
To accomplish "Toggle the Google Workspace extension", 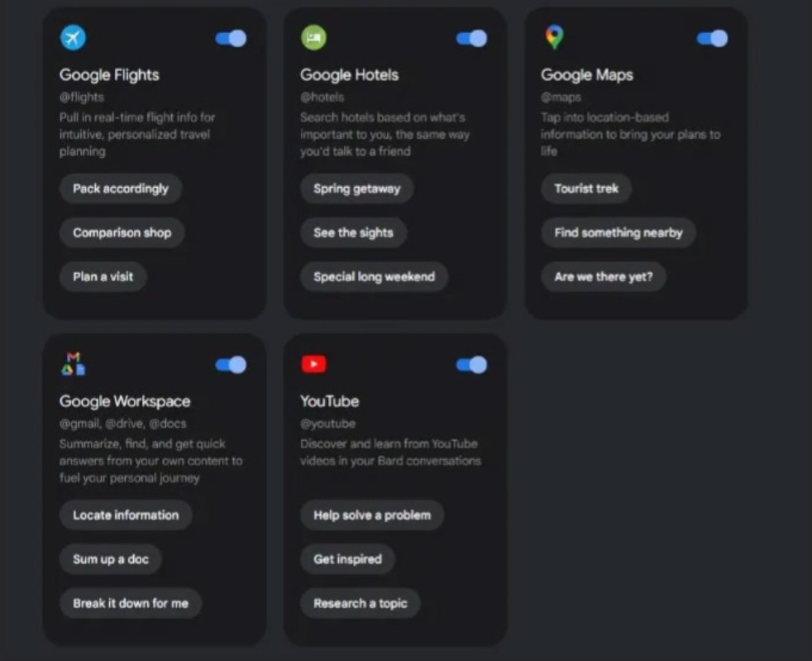I will [231, 365].
